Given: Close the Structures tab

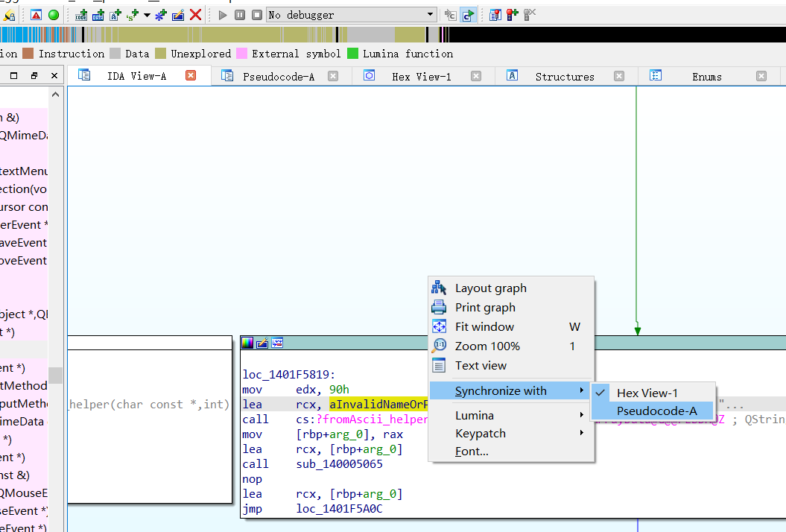Looking at the screenshot, I should [619, 76].
